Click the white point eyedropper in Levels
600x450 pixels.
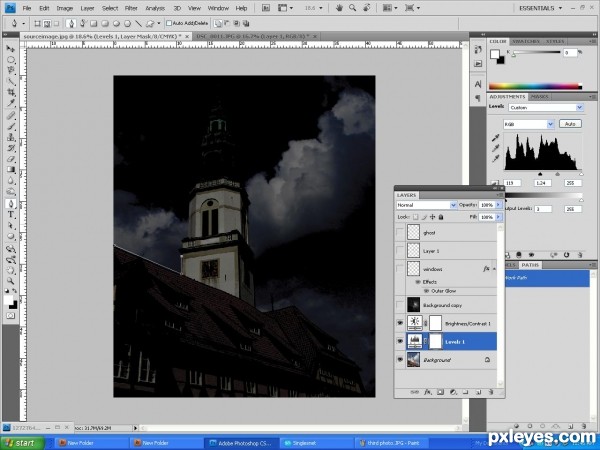click(x=496, y=158)
